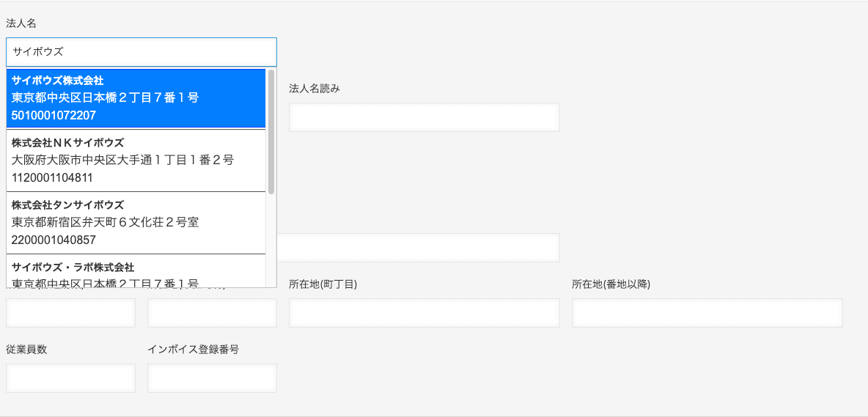Click the 法人名 label text

21,23
